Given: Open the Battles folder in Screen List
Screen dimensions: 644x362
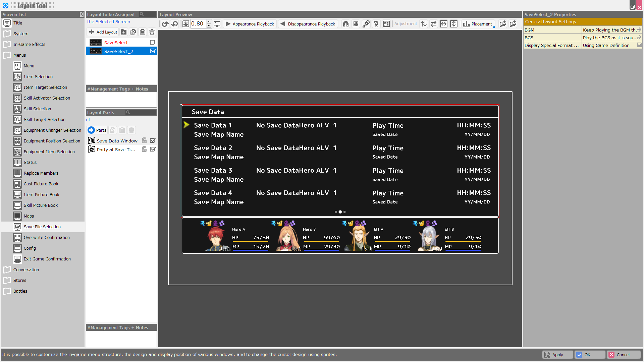Looking at the screenshot, I should (20, 291).
